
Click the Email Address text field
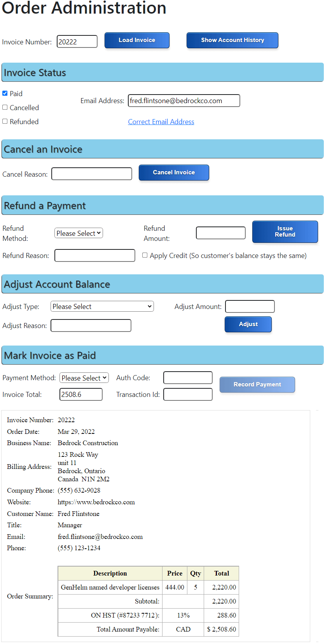(x=183, y=101)
